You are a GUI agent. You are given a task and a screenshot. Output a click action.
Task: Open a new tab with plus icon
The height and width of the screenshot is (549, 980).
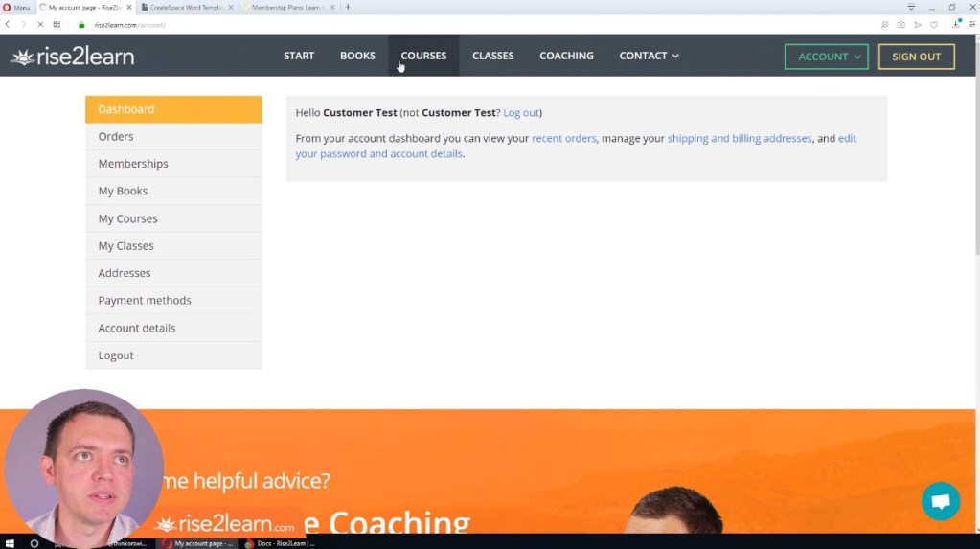point(348,7)
